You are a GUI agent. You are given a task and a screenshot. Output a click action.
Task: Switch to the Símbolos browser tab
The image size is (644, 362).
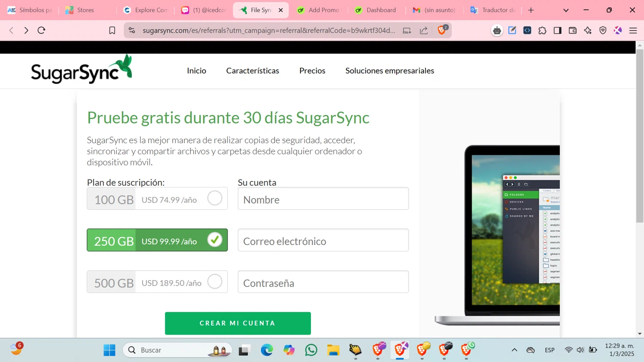tap(30, 10)
